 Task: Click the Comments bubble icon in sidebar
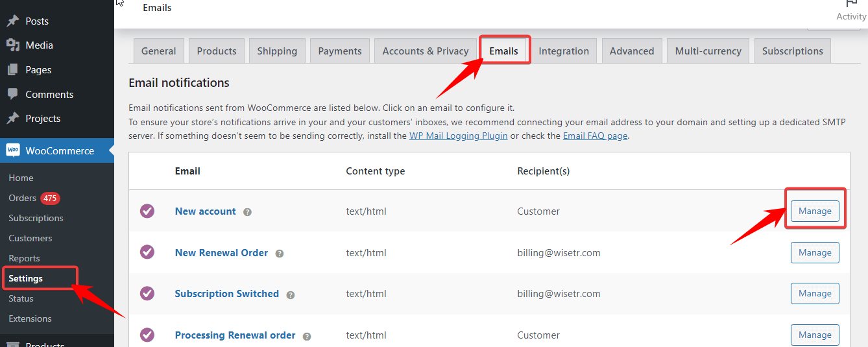click(x=12, y=94)
